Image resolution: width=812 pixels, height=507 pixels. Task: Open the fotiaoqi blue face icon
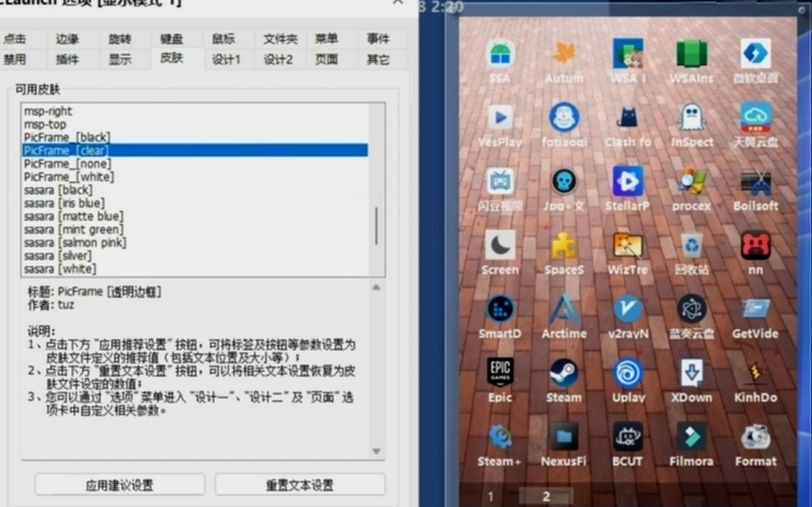click(564, 117)
